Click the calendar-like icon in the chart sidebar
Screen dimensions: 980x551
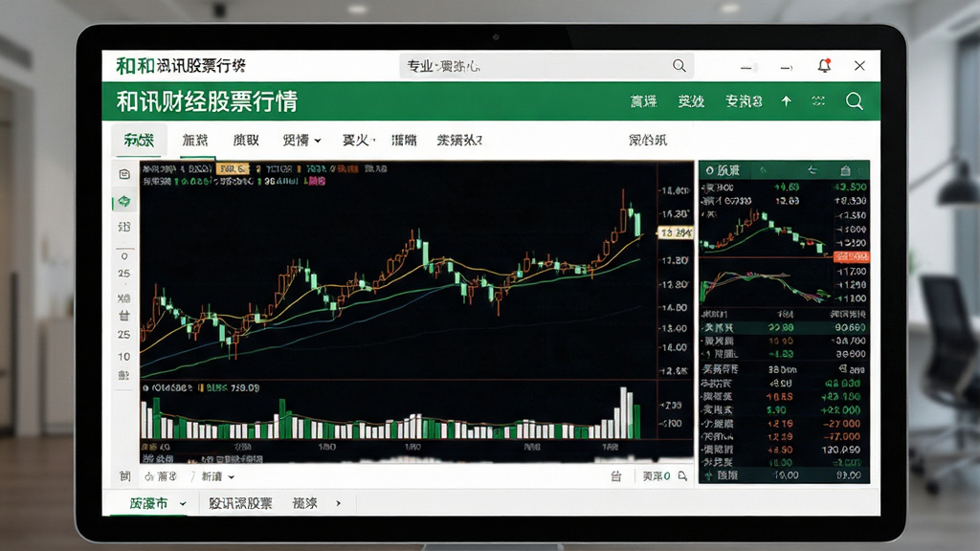[x=124, y=316]
